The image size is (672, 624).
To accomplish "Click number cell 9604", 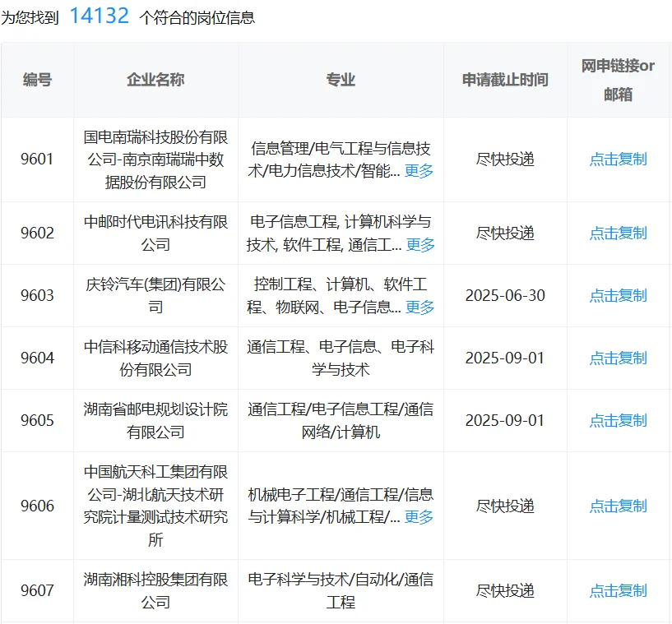I will pos(37,358).
